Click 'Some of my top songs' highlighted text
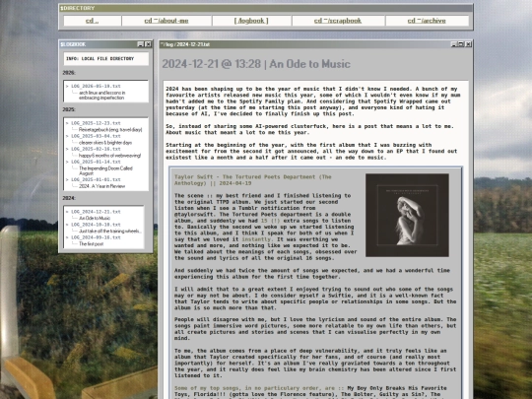The image size is (532, 399). point(259,388)
